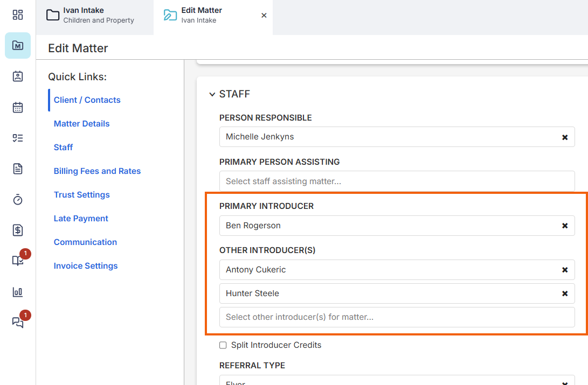Remove Hunter Steele from other introducers
Image resolution: width=588 pixels, height=385 pixels.
tap(565, 293)
